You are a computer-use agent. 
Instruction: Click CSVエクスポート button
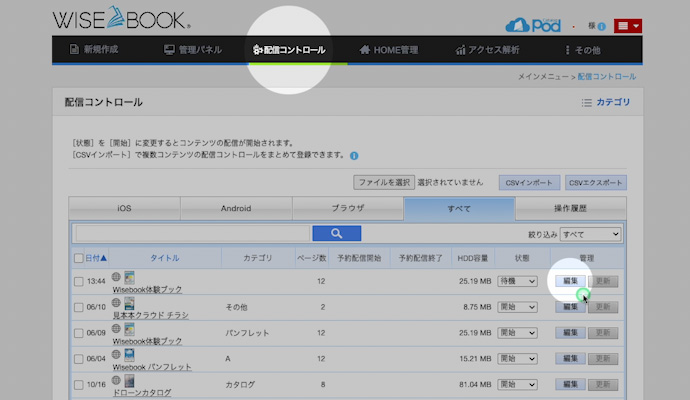(596, 183)
